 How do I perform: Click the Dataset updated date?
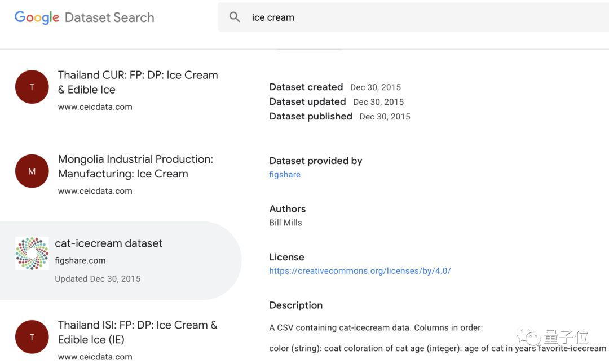(x=378, y=102)
